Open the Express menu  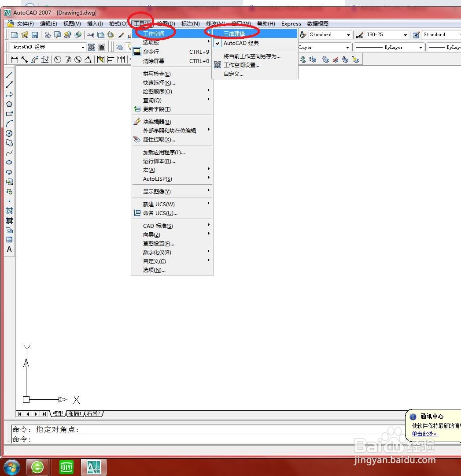tap(291, 24)
